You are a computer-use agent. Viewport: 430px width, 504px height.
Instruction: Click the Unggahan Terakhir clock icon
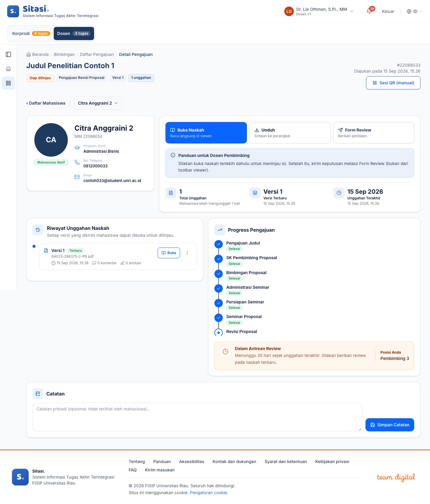339,193
